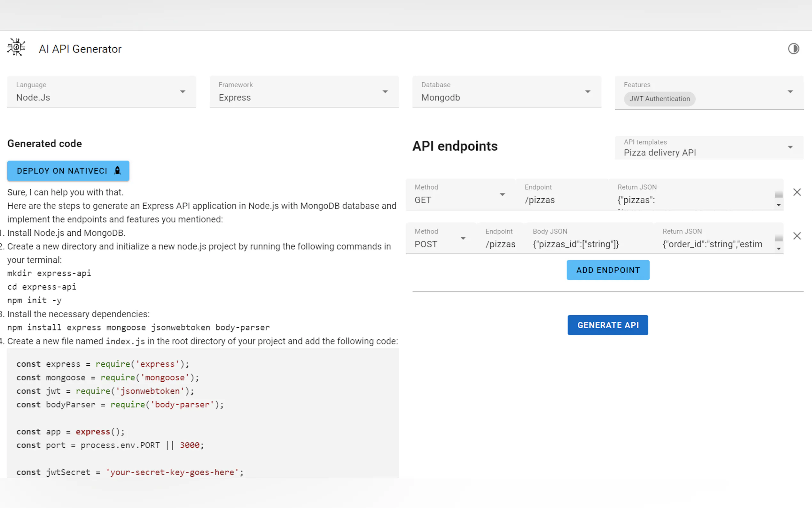Click the JWT Authentication chip
The image size is (812, 508).
pyautogui.click(x=659, y=99)
